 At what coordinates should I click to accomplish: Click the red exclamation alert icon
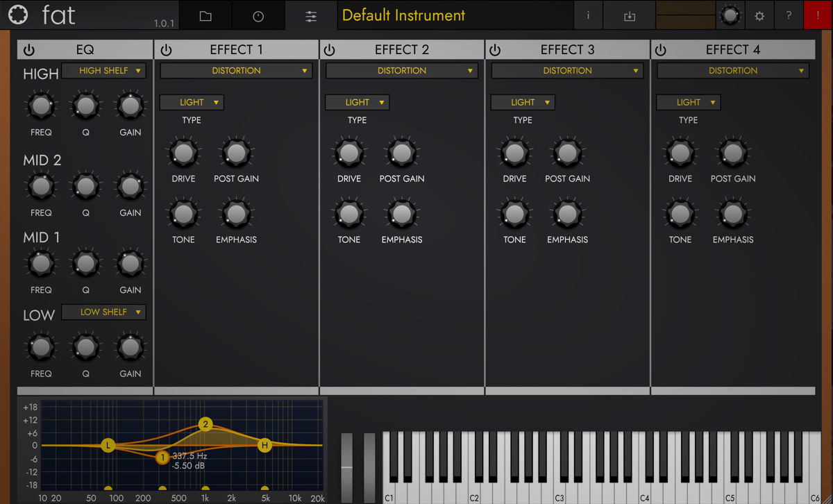(x=819, y=15)
